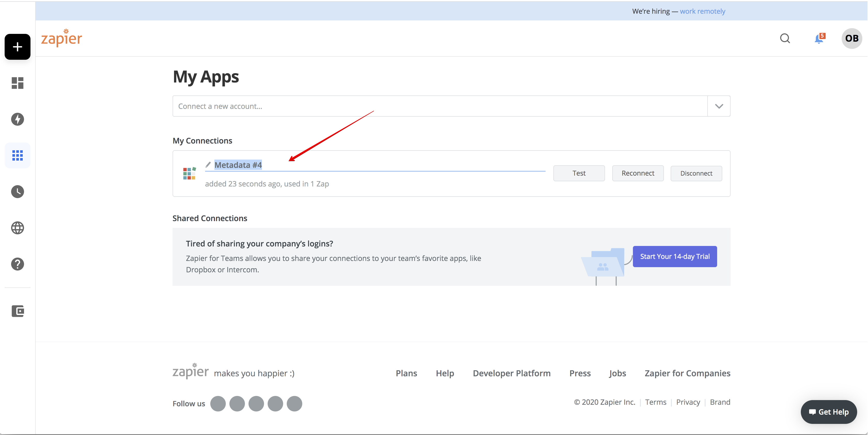Open the wallet billing icon in sidebar
Viewport: 868px width, 435px height.
click(x=18, y=311)
